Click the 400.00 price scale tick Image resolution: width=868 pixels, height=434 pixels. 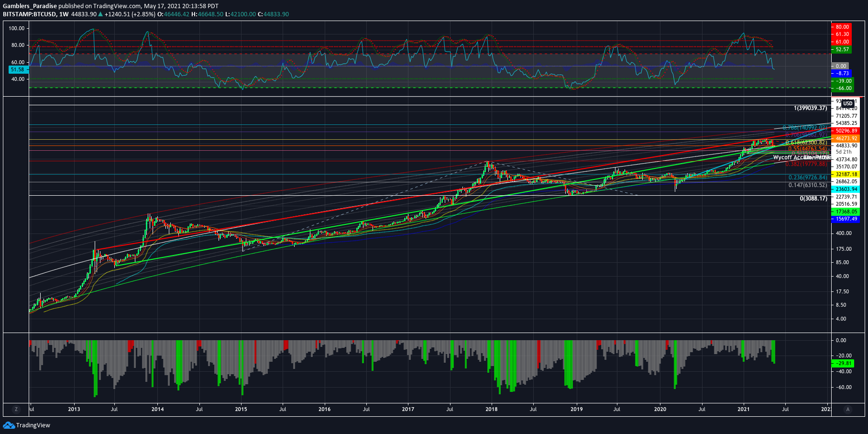coord(844,234)
